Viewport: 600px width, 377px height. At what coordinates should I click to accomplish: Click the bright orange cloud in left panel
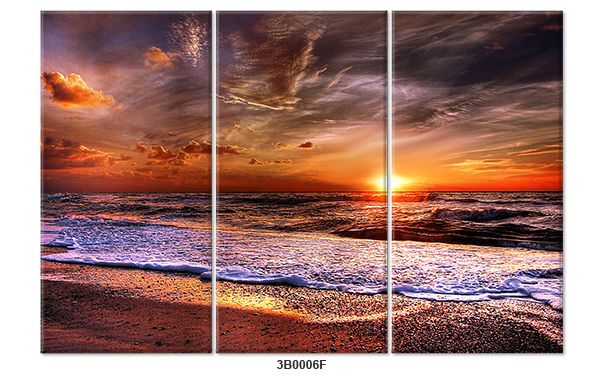coord(77,90)
